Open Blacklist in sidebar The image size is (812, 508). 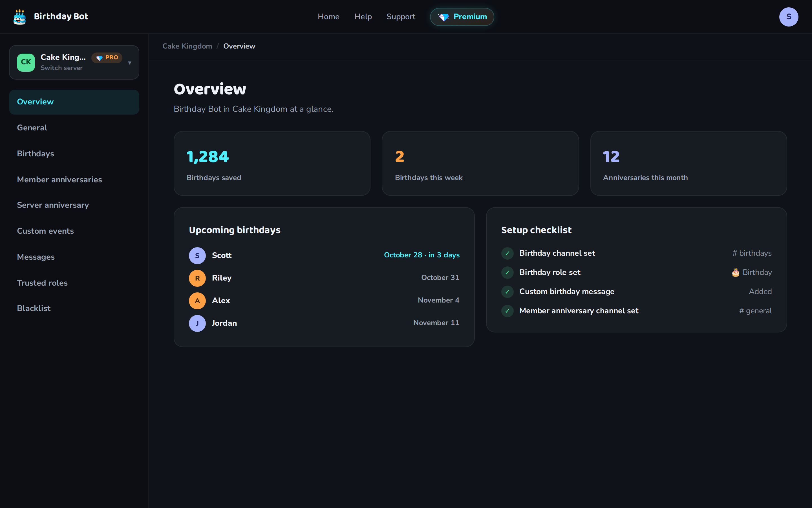(74, 308)
